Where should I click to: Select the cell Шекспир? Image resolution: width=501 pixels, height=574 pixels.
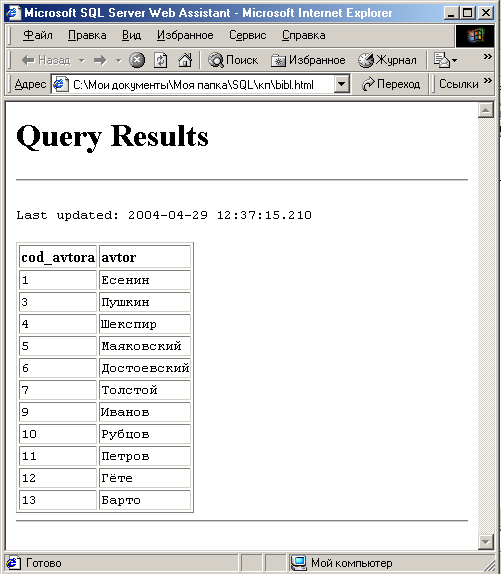click(x=145, y=324)
